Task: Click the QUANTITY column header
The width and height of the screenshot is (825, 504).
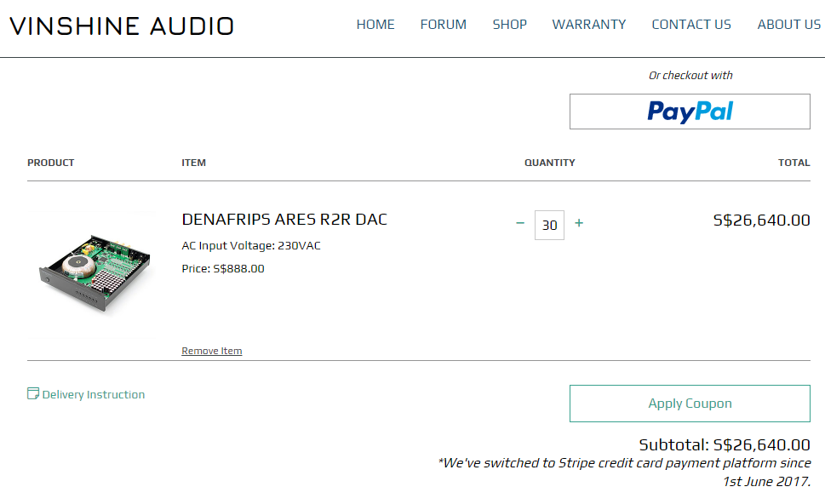Action: click(550, 163)
